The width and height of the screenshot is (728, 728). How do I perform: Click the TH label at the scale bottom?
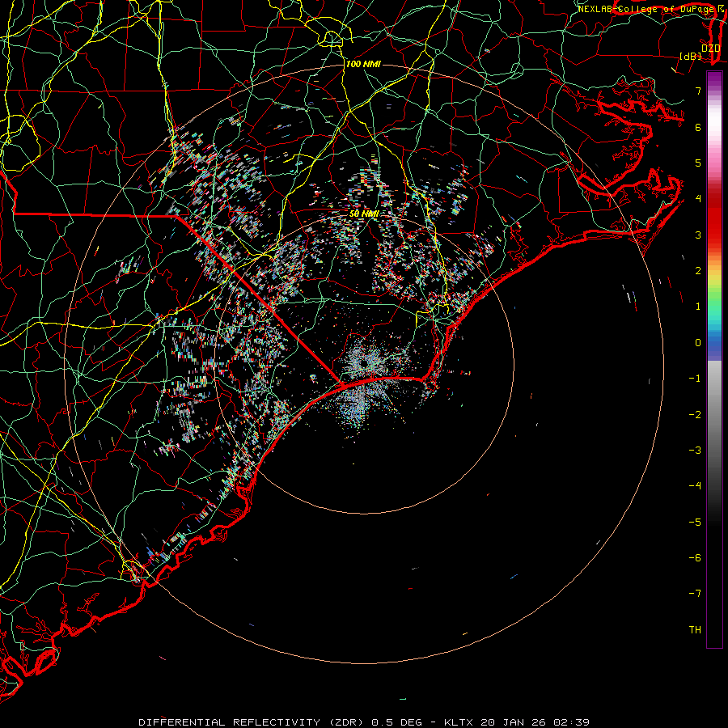(695, 630)
